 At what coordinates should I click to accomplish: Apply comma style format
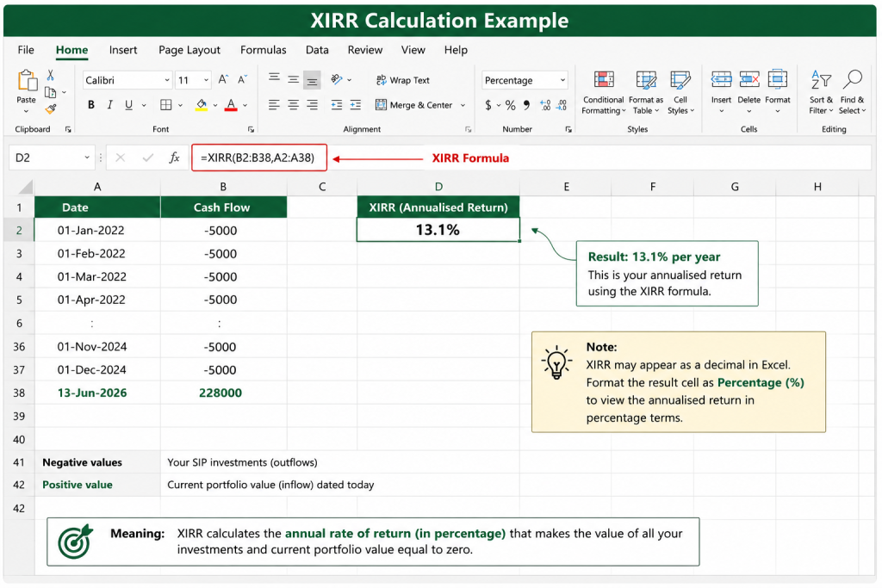(x=526, y=105)
